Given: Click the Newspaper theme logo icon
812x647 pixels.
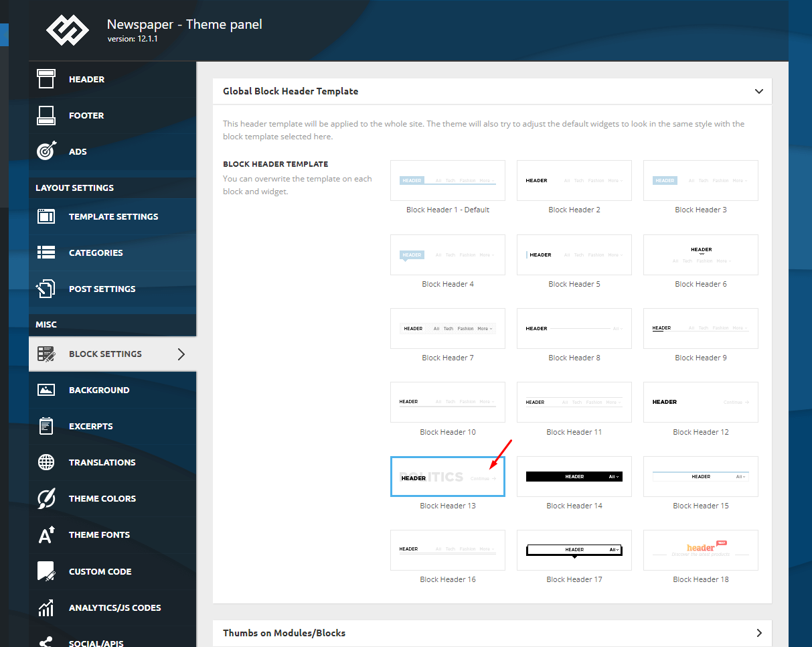Looking at the screenshot, I should pos(67,31).
